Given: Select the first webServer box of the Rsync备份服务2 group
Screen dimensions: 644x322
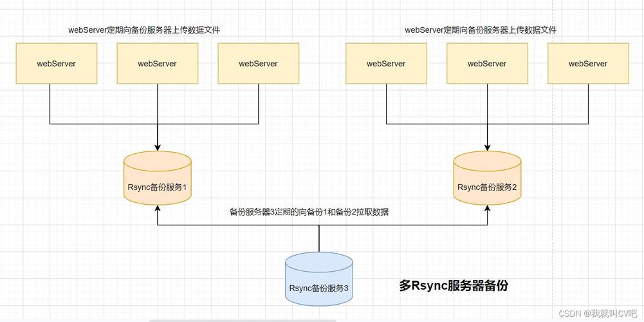Looking at the screenshot, I should (x=386, y=64).
